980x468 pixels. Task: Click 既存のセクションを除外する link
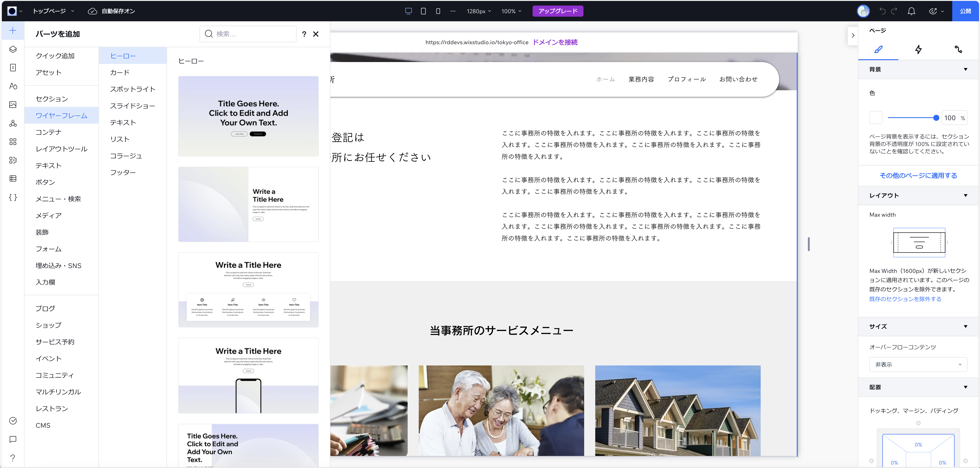905,299
